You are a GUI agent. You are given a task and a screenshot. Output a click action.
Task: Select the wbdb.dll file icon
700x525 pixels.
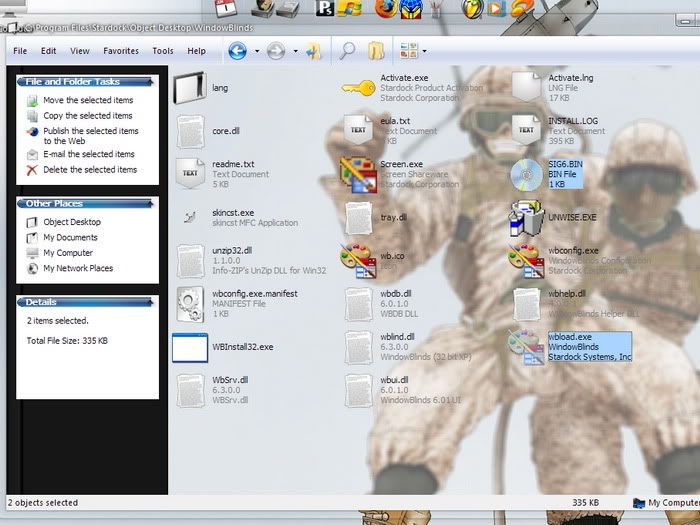[358, 304]
